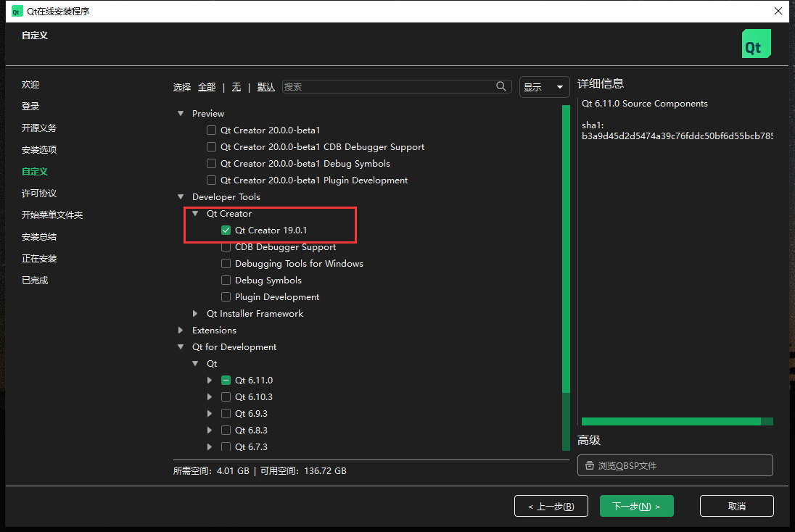Enable Qt Creator 20.0.0-beta1 CDB Debugger Support
The height and width of the screenshot is (532, 795).
pyautogui.click(x=211, y=147)
